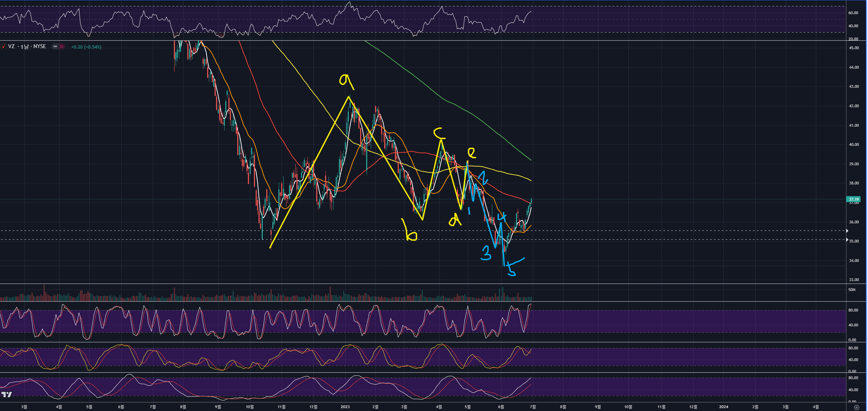Click the 45.00 price scale label
868x411 pixels.
(853, 48)
